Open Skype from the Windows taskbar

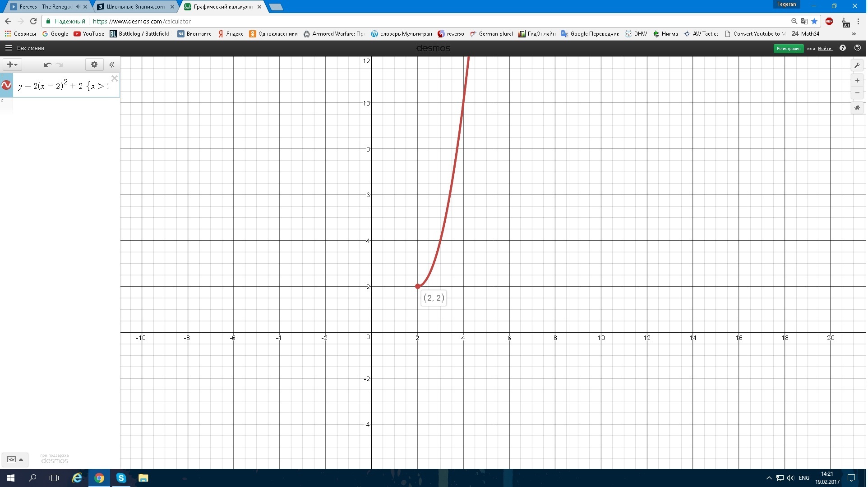[x=121, y=478]
